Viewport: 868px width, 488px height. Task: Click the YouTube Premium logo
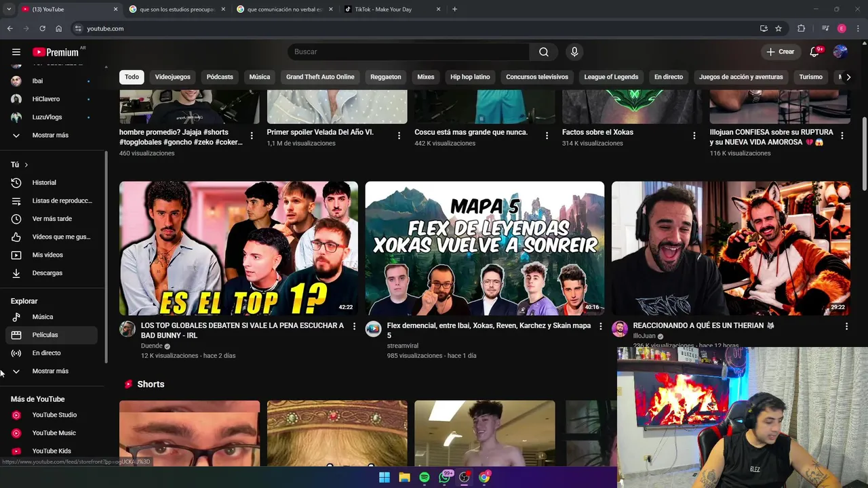click(56, 52)
